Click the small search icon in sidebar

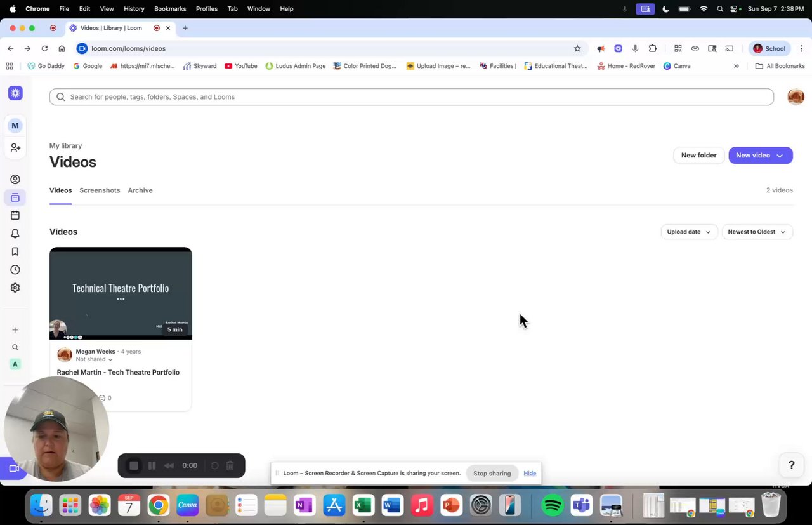[x=15, y=347]
